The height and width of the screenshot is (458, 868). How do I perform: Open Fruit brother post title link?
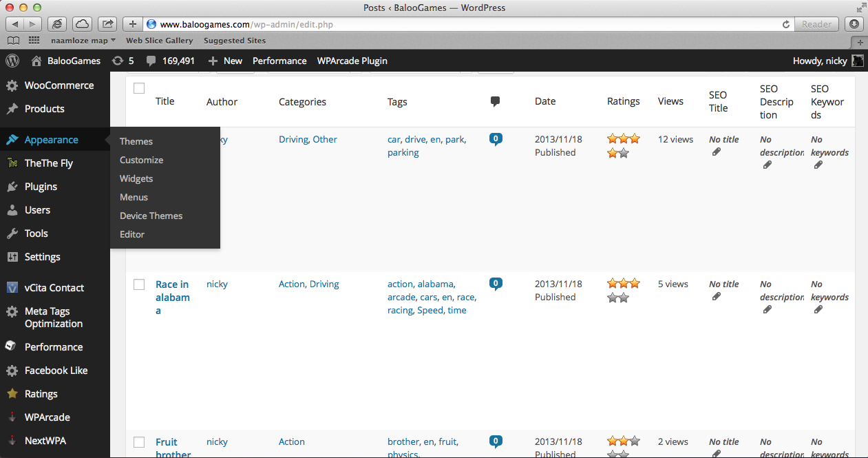173,448
